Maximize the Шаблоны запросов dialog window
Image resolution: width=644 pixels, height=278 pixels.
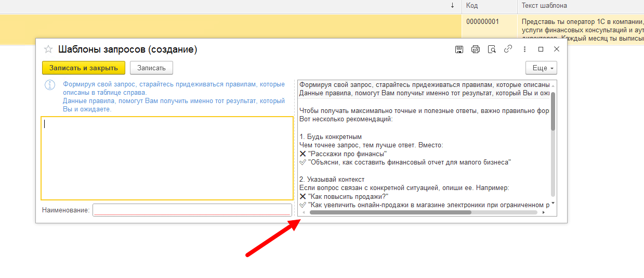click(541, 49)
